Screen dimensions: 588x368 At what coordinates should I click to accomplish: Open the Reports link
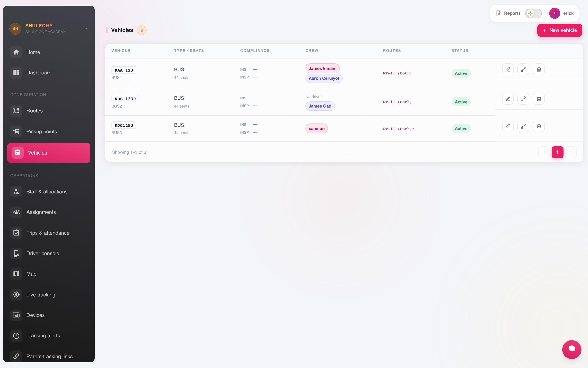coord(508,13)
